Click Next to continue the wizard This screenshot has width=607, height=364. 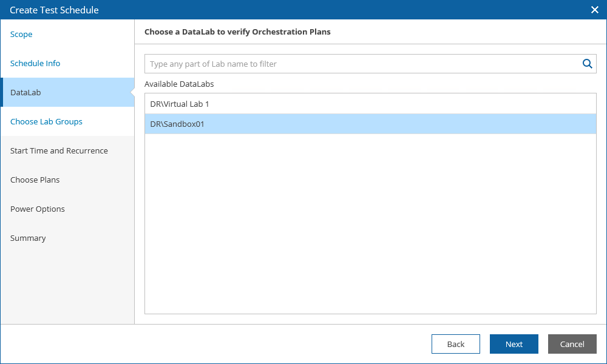coord(514,344)
